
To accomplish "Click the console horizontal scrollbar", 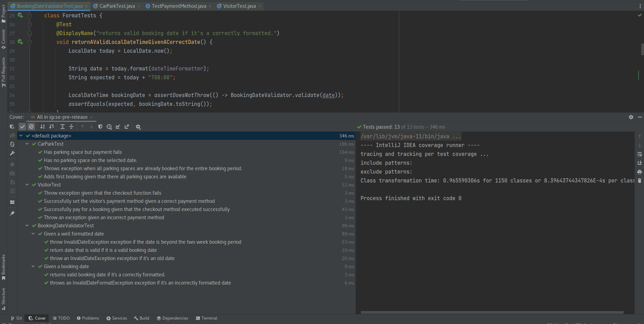I will pos(492,312).
